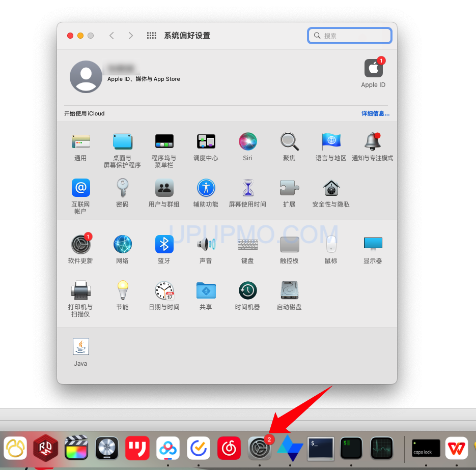Open 声音 Sound preferences
Image resolution: width=476 pixels, height=470 pixels.
[x=206, y=244]
